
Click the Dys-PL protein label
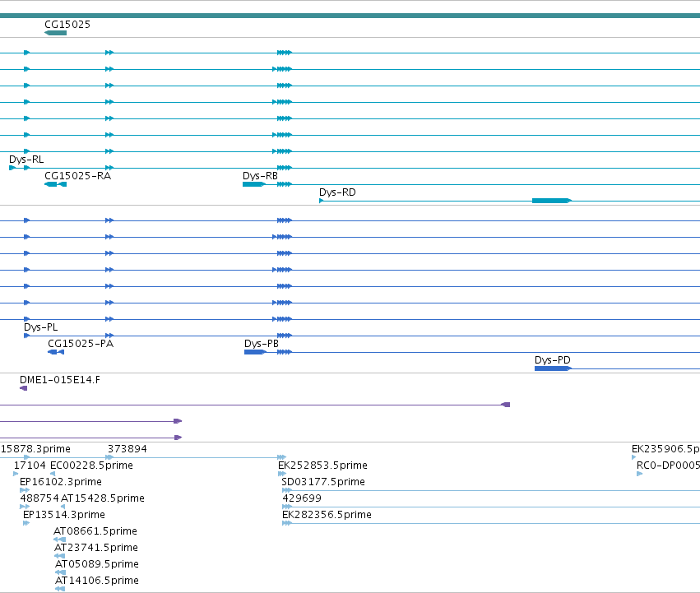click(x=40, y=327)
